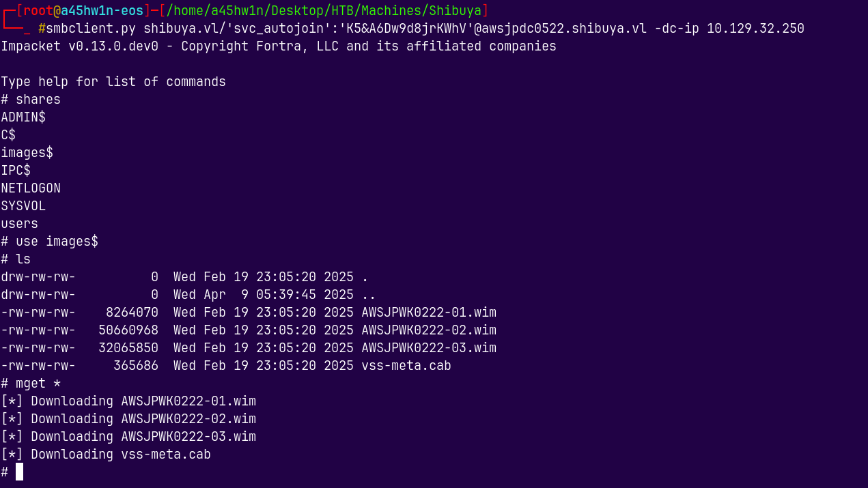868x488 pixels.
Task: Click the working directory path in the prompt
Action: click(324, 11)
